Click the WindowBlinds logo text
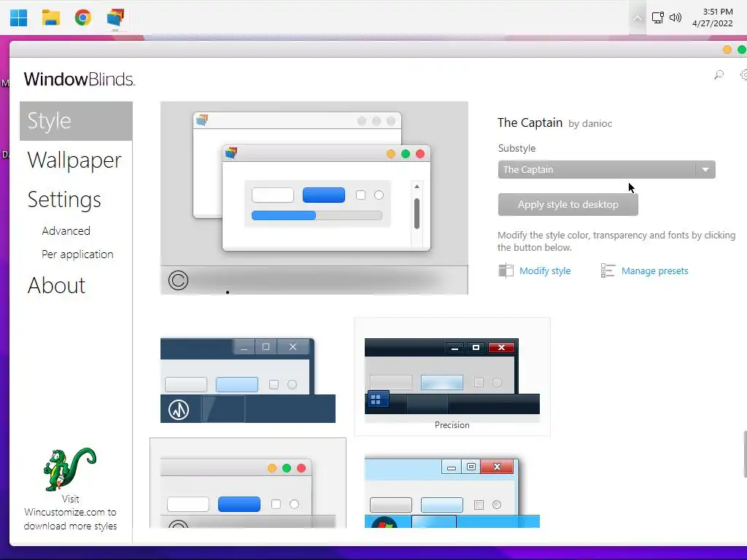Image resolution: width=747 pixels, height=560 pixels. pos(79,79)
